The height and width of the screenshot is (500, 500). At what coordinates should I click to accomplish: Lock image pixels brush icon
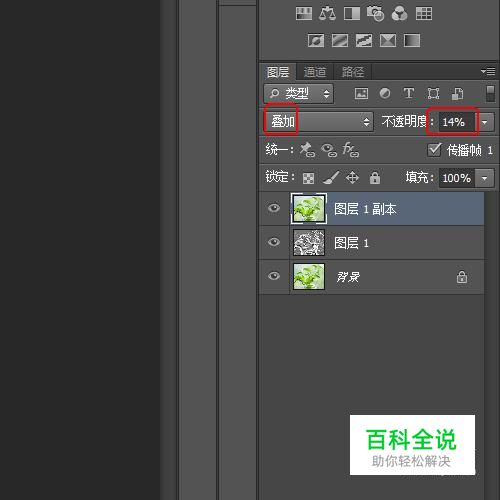(331, 177)
